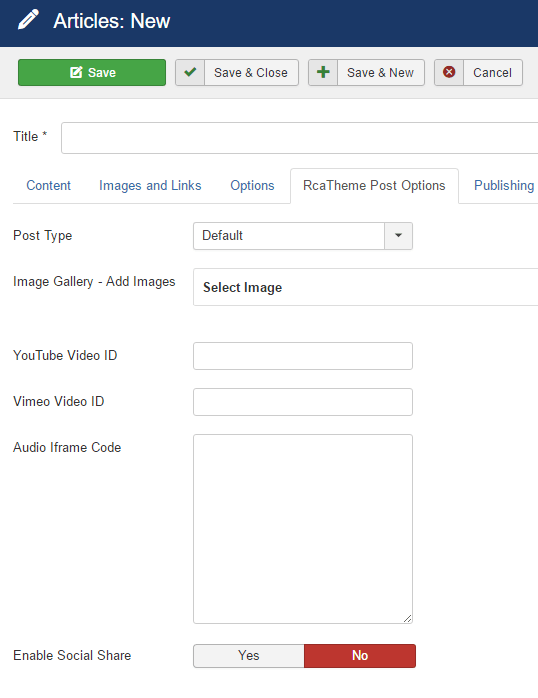Click the Vimeo Video ID field
The width and height of the screenshot is (538, 698).
coord(303,402)
